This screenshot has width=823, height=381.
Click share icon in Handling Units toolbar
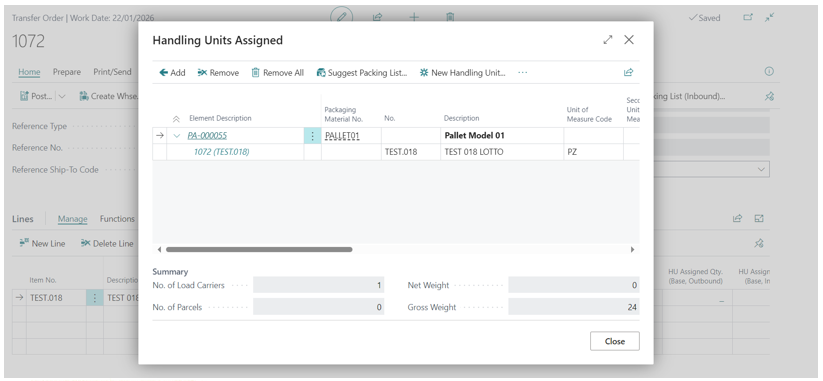coord(628,72)
